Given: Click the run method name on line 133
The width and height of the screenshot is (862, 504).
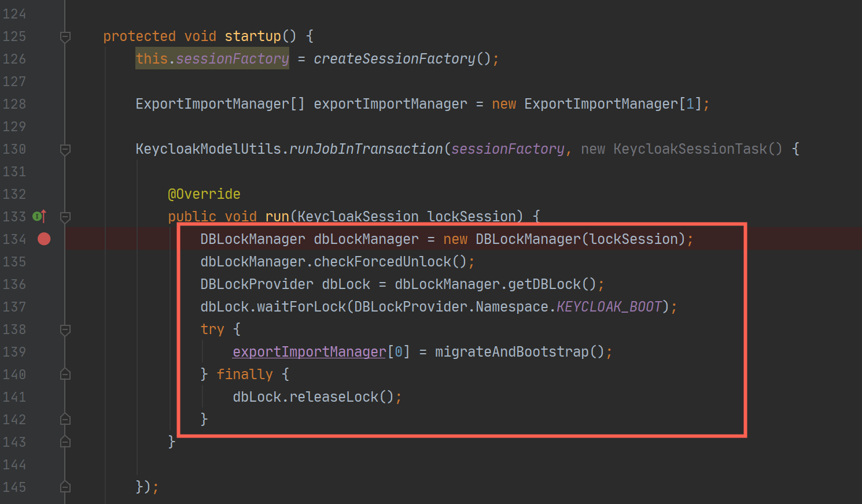Looking at the screenshot, I should click(277, 217).
